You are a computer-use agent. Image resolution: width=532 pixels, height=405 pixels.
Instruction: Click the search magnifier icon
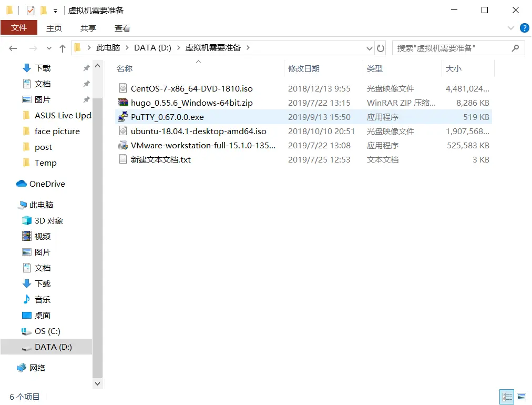click(x=515, y=48)
